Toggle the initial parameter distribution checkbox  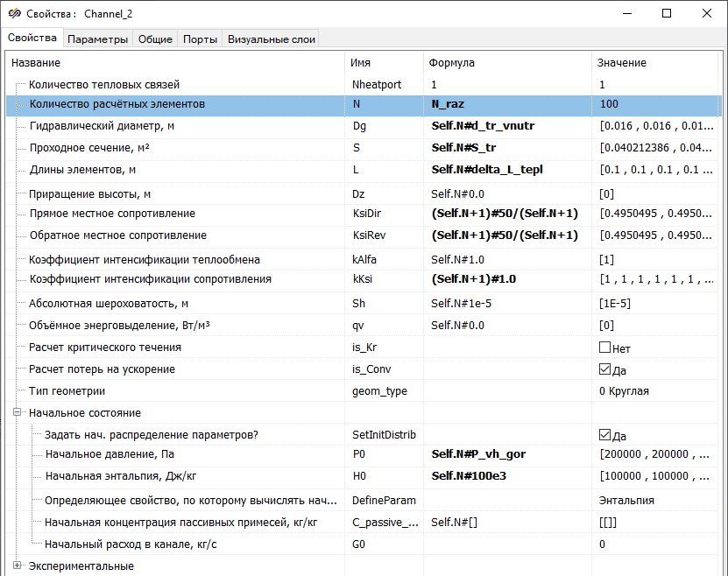[x=604, y=435]
